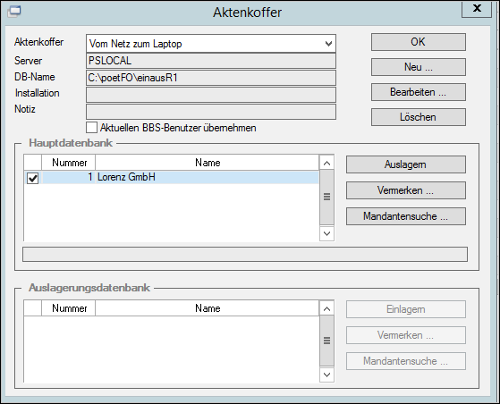Select the Lorenz GmbH row
500x404 pixels.
point(180,177)
